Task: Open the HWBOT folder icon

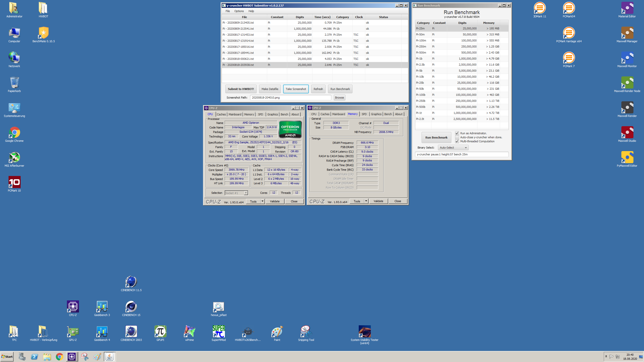Action: pos(43,10)
